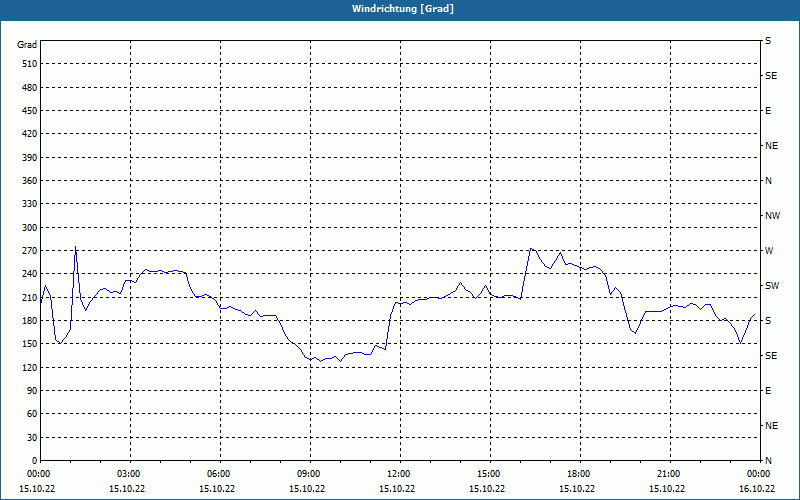Click the 09:00 time label
The height and width of the screenshot is (500, 800).
point(310,473)
